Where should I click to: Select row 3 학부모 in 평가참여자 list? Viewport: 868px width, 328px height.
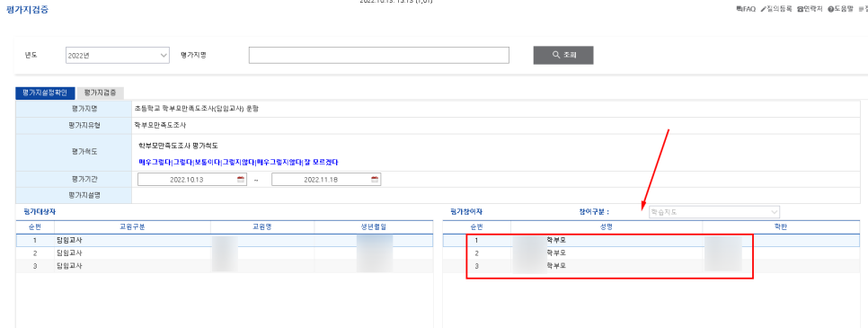click(651, 265)
